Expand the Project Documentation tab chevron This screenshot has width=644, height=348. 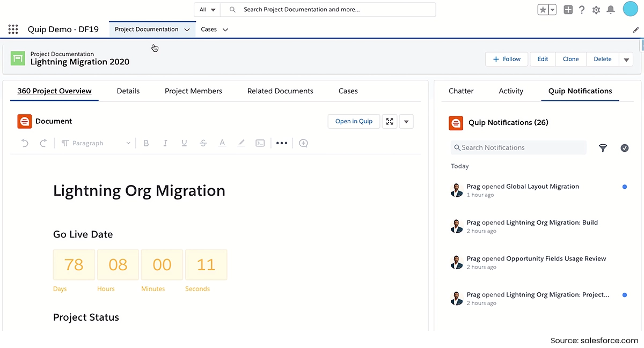click(x=187, y=30)
